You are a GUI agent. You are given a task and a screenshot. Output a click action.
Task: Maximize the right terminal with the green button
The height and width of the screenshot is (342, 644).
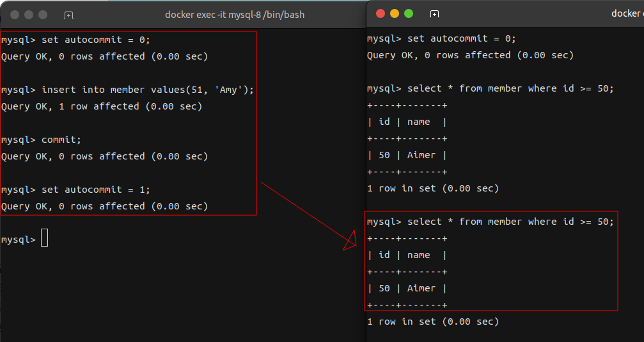409,13
